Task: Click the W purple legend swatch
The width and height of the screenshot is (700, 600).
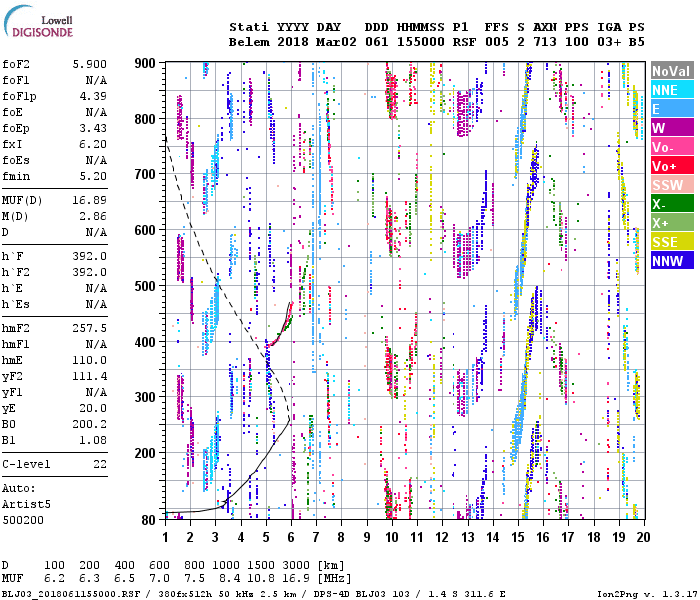Action: 672,128
